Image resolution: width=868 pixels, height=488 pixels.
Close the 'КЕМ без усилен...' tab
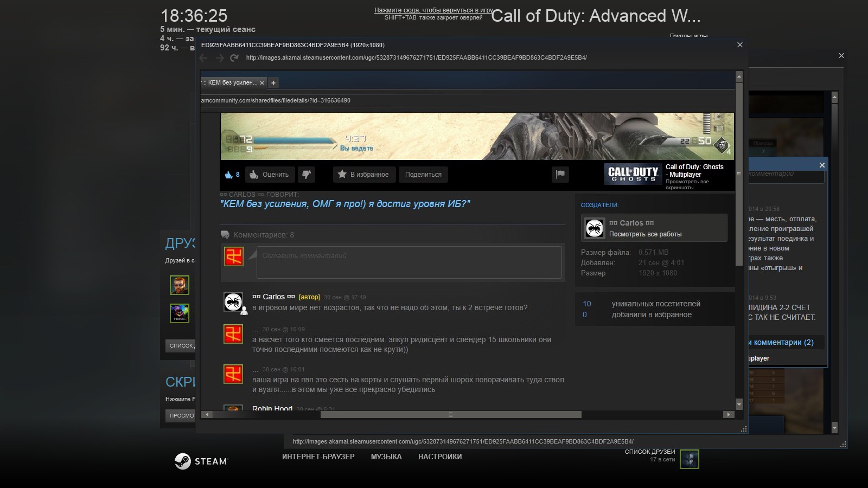(262, 83)
